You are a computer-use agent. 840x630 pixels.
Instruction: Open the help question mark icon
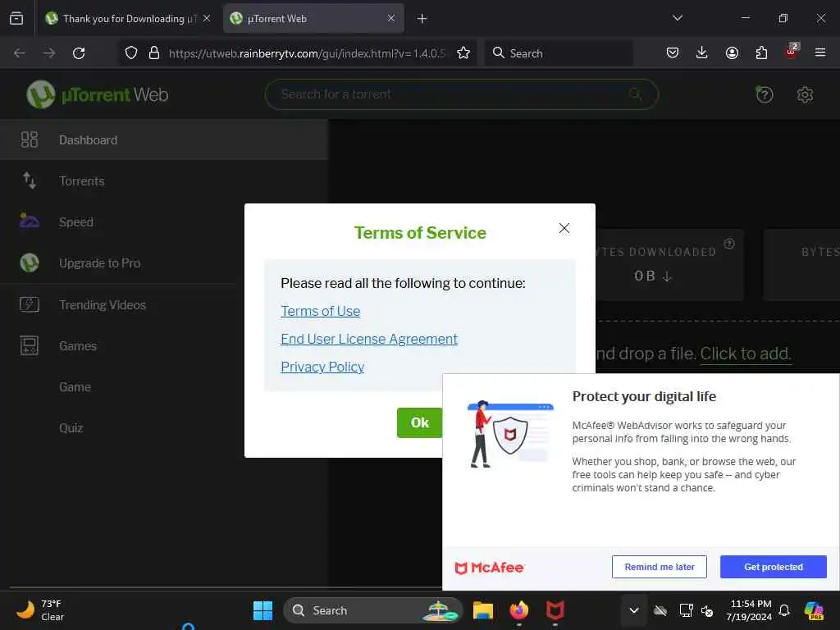coord(764,95)
